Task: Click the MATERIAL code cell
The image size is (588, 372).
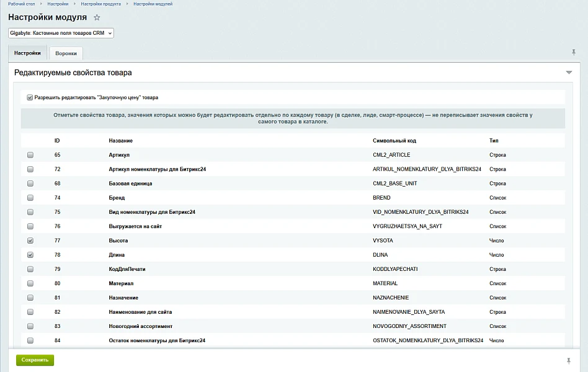Action: tap(385, 283)
